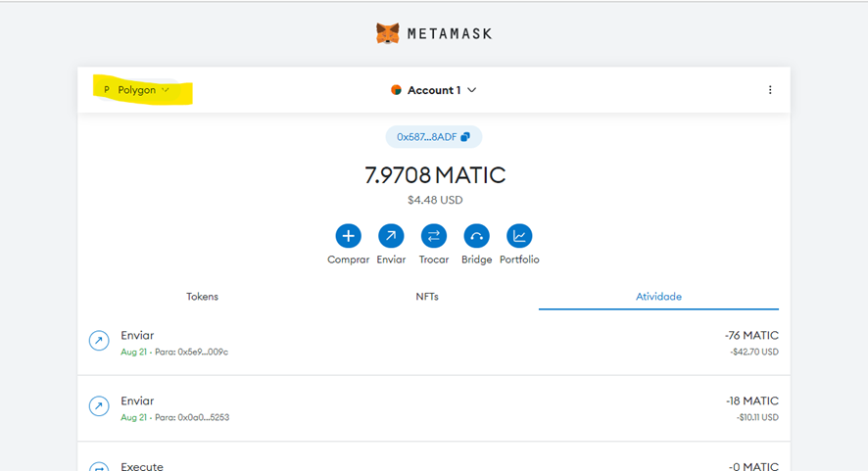
Task: Click the Comprar plus icon
Action: pos(348,236)
